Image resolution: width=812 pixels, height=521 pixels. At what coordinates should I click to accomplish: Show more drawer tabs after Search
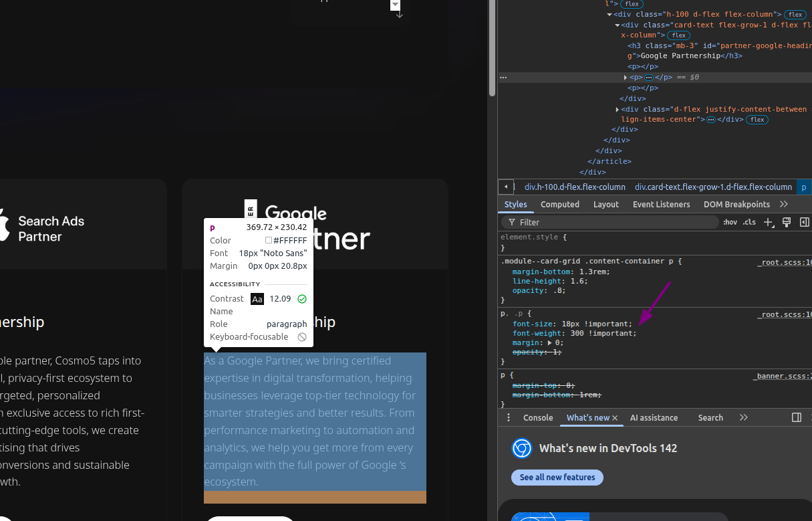pyautogui.click(x=744, y=417)
